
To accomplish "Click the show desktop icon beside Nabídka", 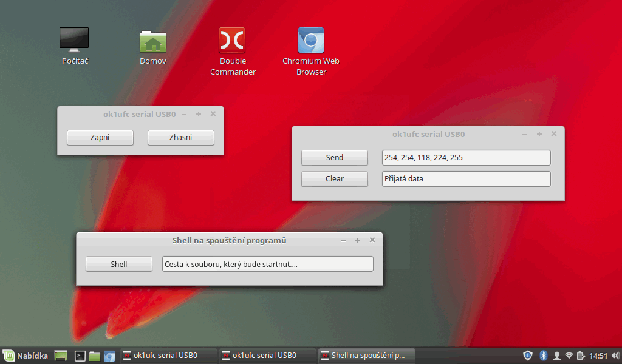I will pyautogui.click(x=61, y=356).
